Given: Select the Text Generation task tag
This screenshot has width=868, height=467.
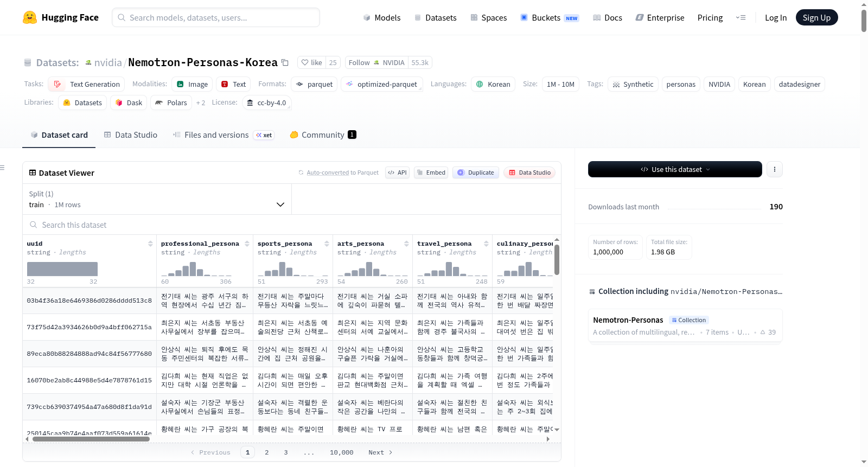Looking at the screenshot, I should pos(87,84).
